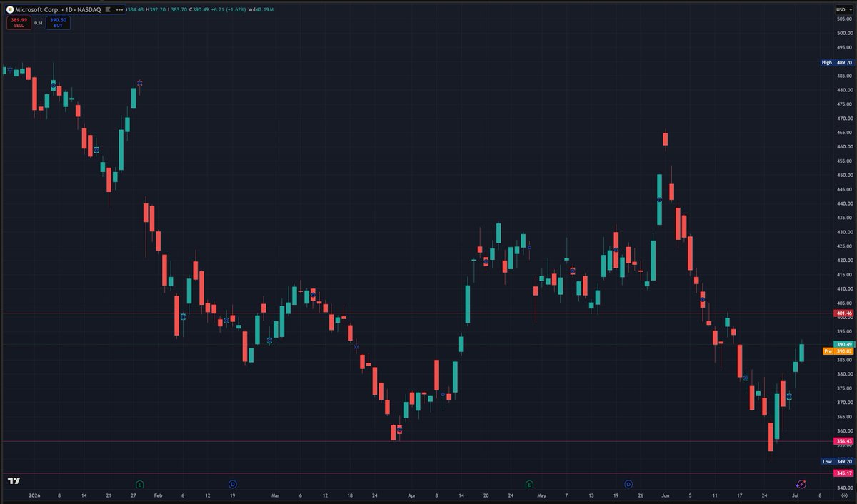Click the purple marker icon near July

click(x=801, y=484)
